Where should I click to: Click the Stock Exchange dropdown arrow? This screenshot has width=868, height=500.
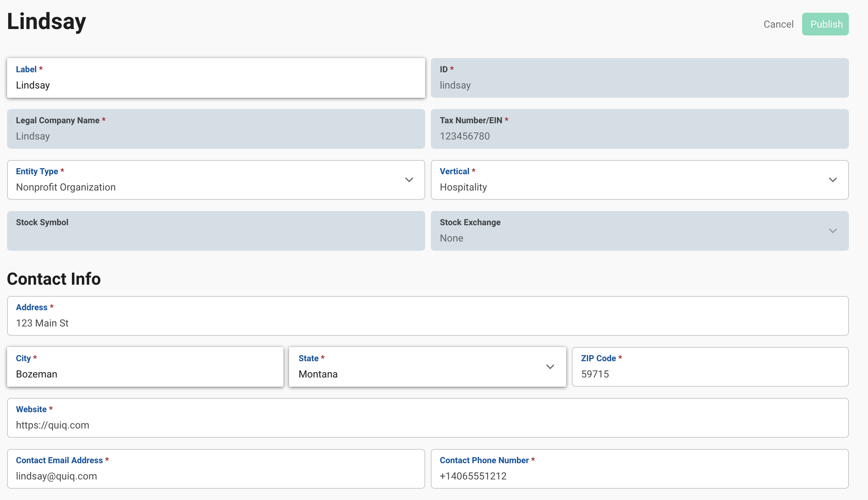point(833,231)
